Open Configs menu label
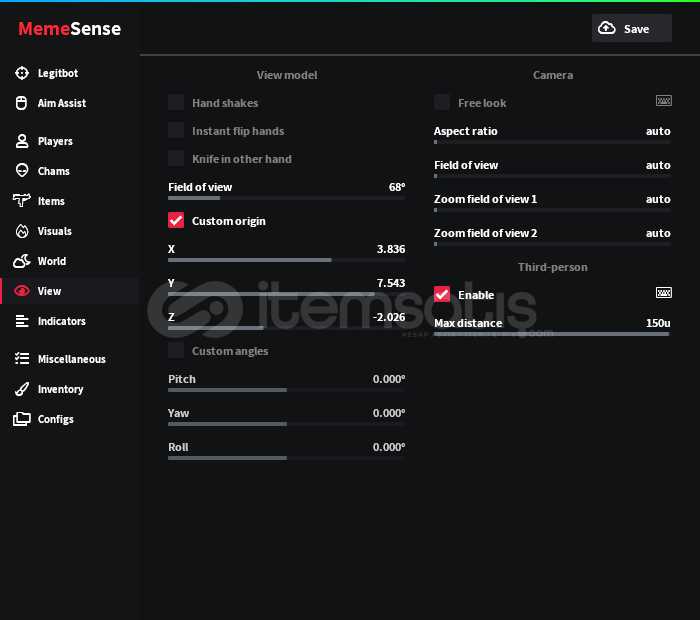Image resolution: width=700 pixels, height=620 pixels. [x=55, y=419]
